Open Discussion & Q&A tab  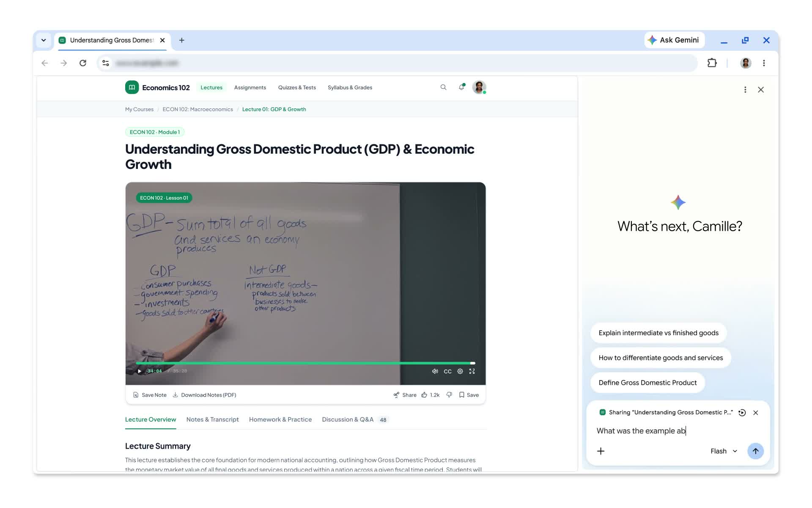(x=355, y=420)
